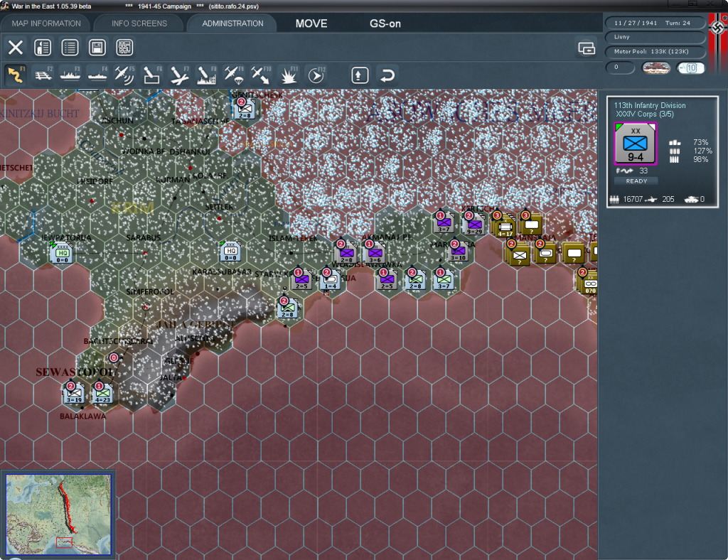
Task: Click the XXXIV Corps link
Action: [x=644, y=114]
